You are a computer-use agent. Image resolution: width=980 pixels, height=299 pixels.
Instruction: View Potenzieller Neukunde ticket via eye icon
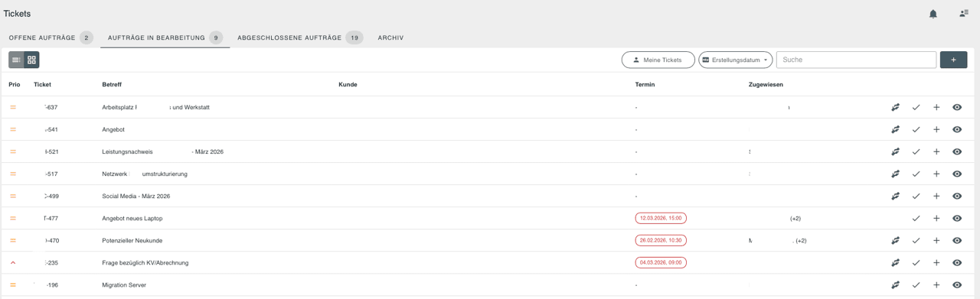pos(957,241)
